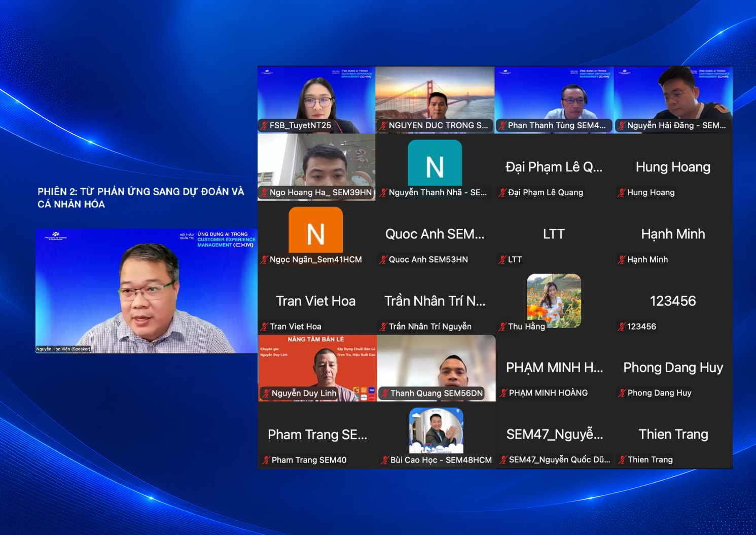Image resolution: width=756 pixels, height=535 pixels.
Task: Click muted mic icon beside Thien Trang
Action: point(622,460)
